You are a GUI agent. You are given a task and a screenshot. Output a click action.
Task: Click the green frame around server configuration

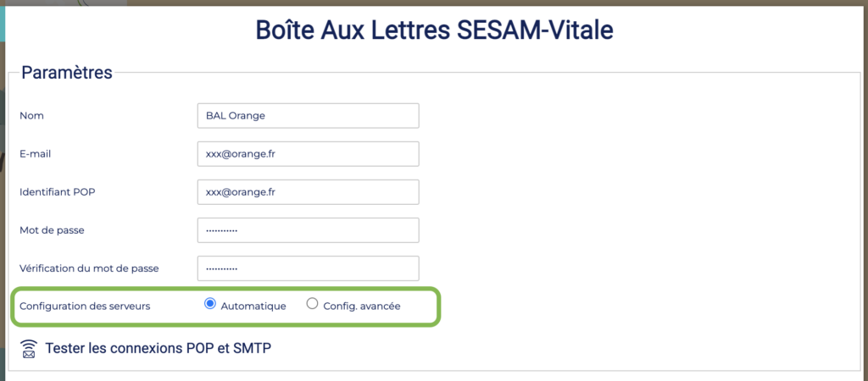439,306
